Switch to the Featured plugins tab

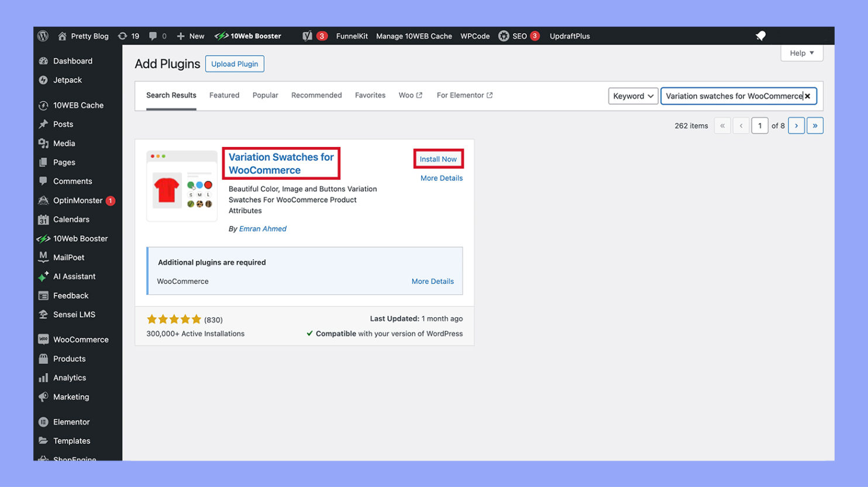[x=224, y=95]
